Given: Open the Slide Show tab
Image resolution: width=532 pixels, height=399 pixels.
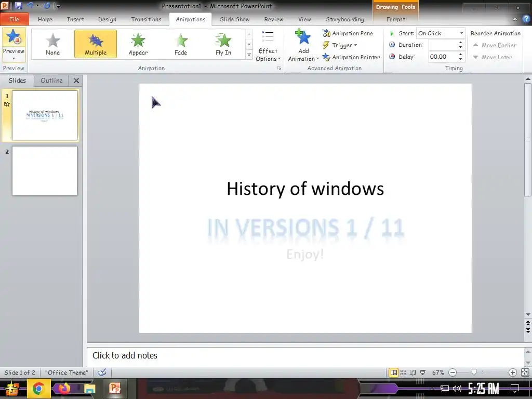Looking at the screenshot, I should [235, 19].
